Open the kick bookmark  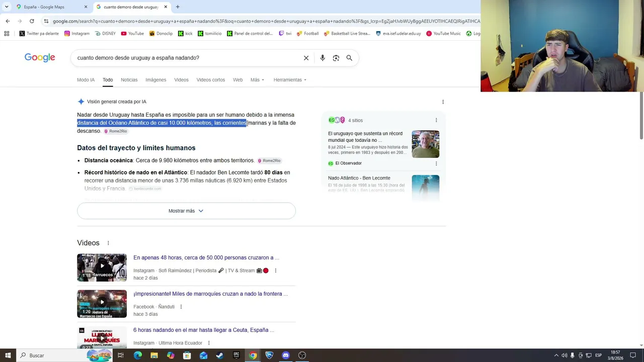point(185,34)
